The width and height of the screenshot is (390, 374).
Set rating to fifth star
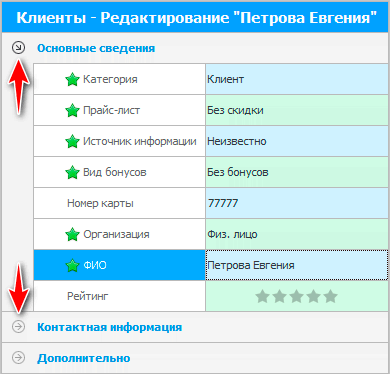(x=331, y=296)
